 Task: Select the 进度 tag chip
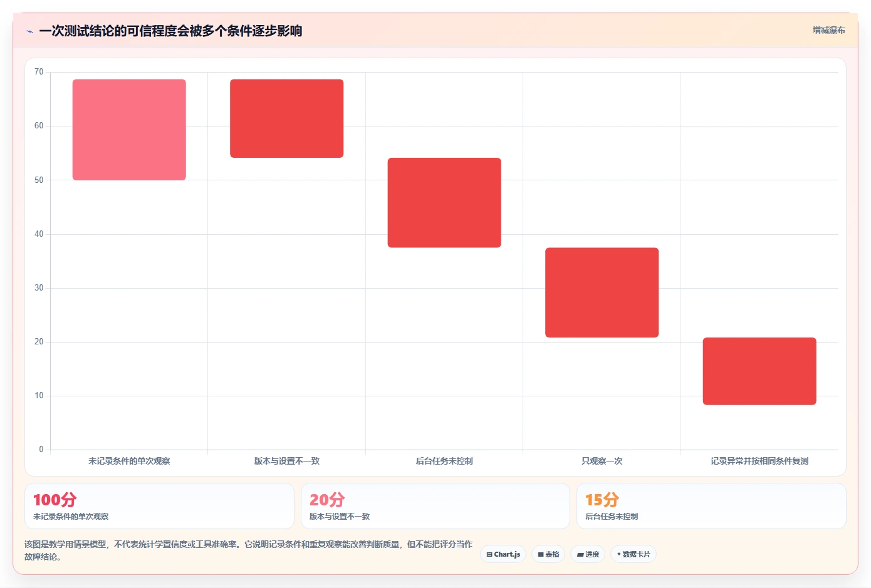[x=588, y=554]
